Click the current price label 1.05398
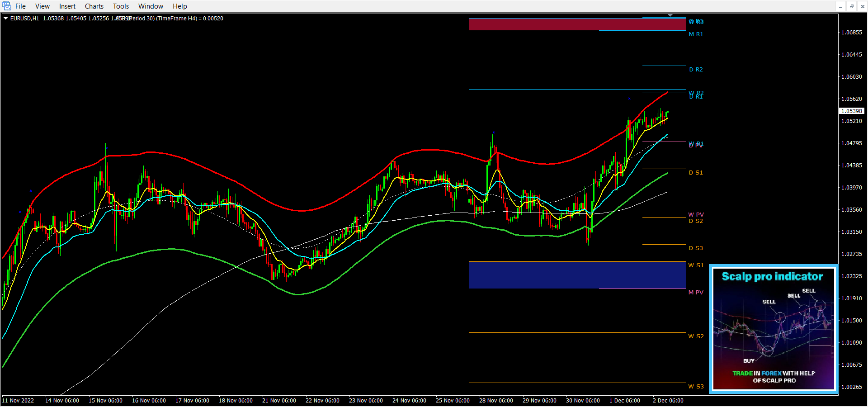The image size is (868, 407). [851, 111]
